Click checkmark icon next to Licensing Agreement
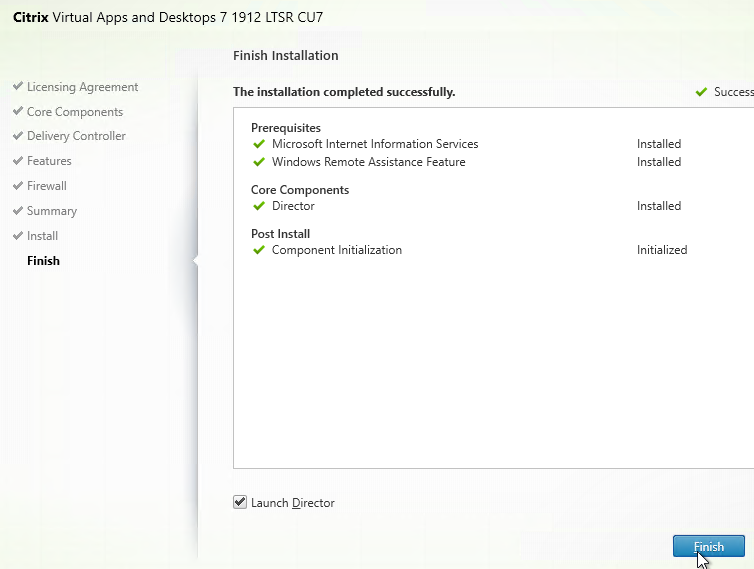The height and width of the screenshot is (569, 754). [x=18, y=86]
